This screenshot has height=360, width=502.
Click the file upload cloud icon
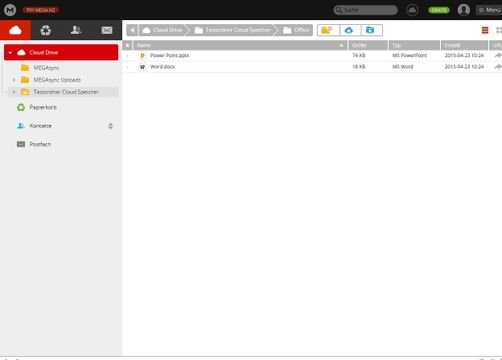coord(349,30)
